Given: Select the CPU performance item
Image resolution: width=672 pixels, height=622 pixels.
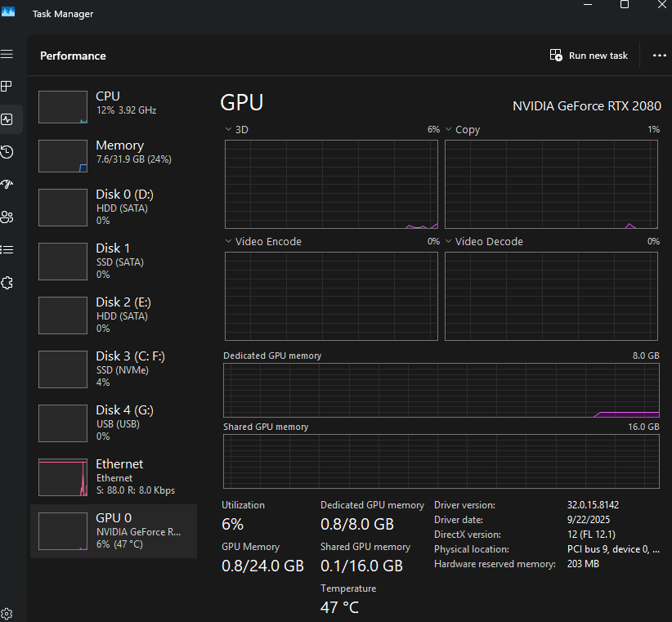Looking at the screenshot, I should (114, 107).
